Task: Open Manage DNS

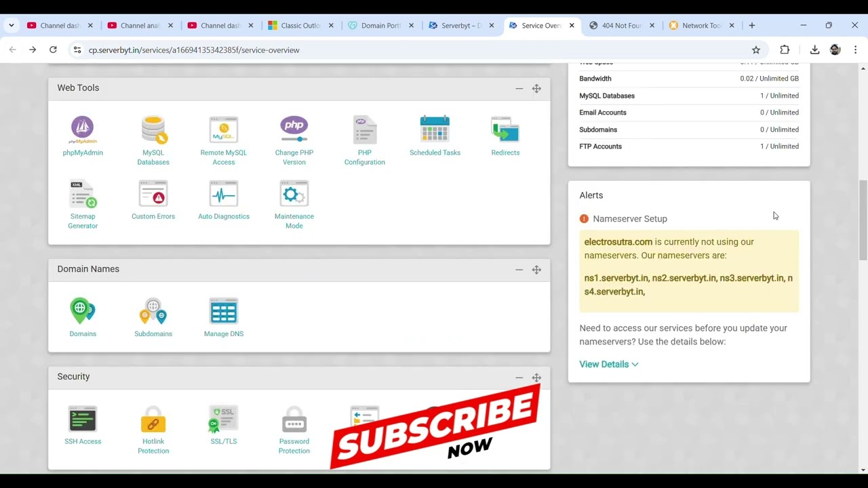Action: pyautogui.click(x=224, y=317)
